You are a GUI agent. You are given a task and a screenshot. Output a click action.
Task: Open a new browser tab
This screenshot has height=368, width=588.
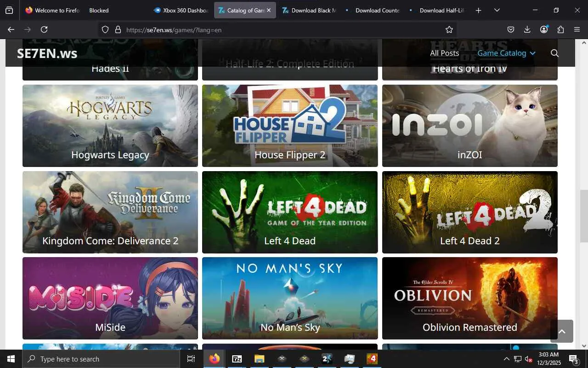coord(478,10)
